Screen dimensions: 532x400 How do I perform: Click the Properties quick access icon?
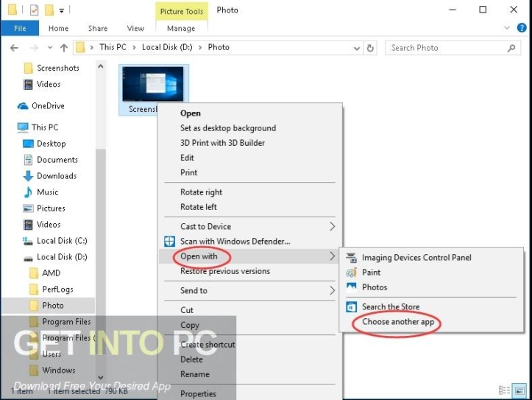[34, 10]
